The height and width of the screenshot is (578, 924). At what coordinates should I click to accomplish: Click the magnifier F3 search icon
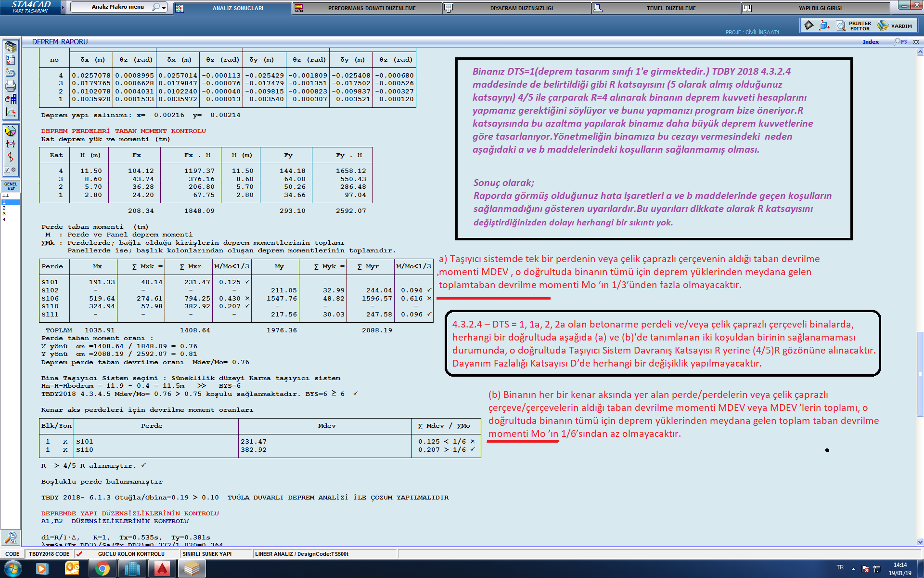[897, 42]
